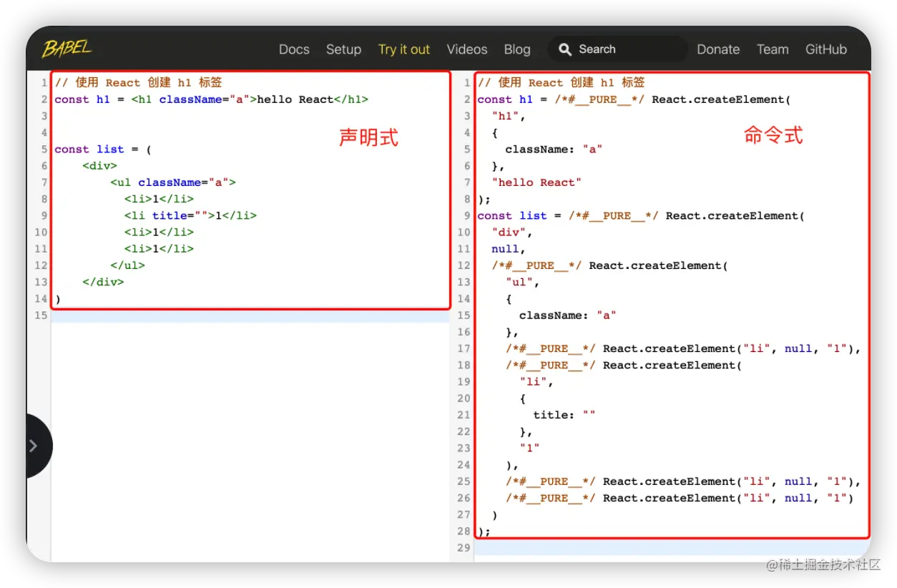Click output line '"hello React"'
This screenshot has height=588, width=897.
point(536,182)
